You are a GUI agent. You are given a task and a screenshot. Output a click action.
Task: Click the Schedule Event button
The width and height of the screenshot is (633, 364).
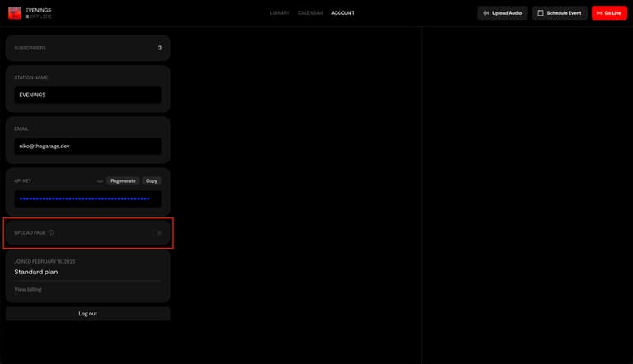point(560,13)
